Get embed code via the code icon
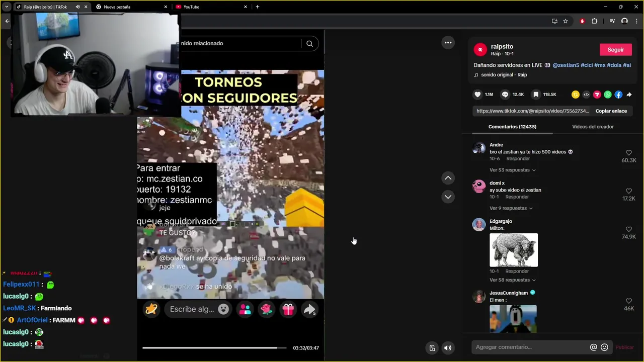The height and width of the screenshot is (362, 644). [x=586, y=95]
